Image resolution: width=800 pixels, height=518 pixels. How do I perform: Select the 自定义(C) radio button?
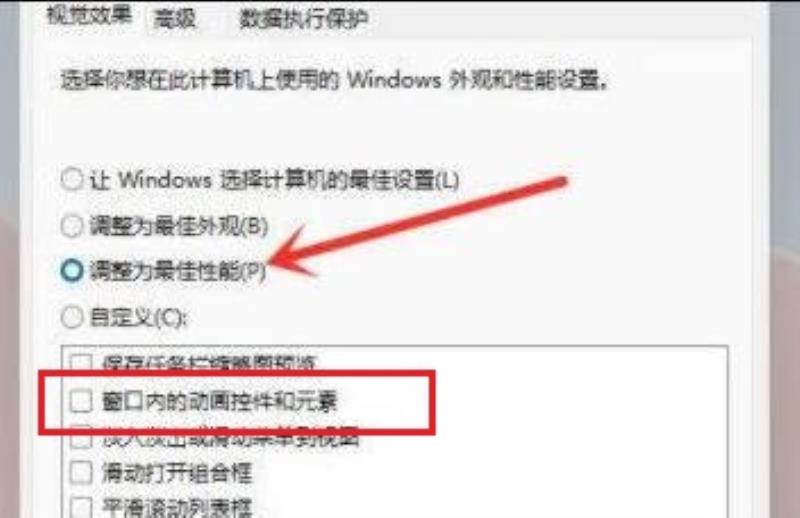[x=72, y=317]
